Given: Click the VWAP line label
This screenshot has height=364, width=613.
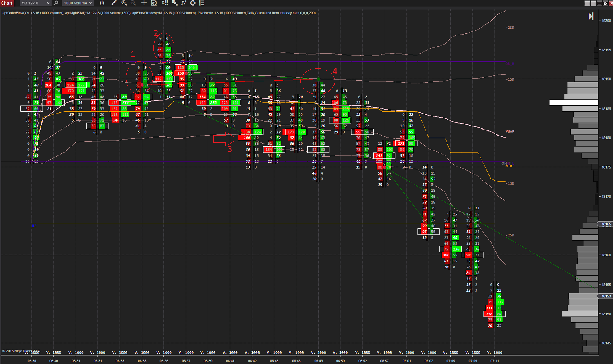Looking at the screenshot, I should click(x=510, y=131).
